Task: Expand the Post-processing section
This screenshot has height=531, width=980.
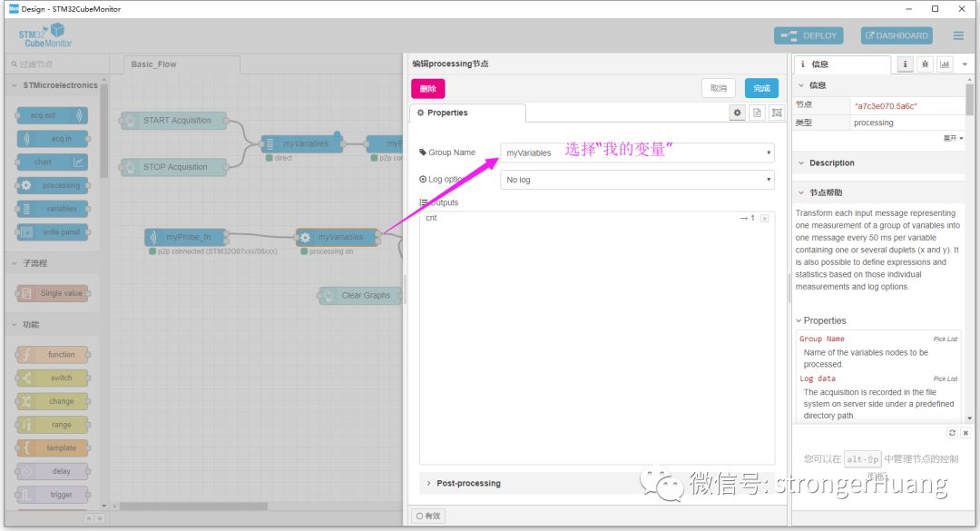Action: click(x=597, y=483)
